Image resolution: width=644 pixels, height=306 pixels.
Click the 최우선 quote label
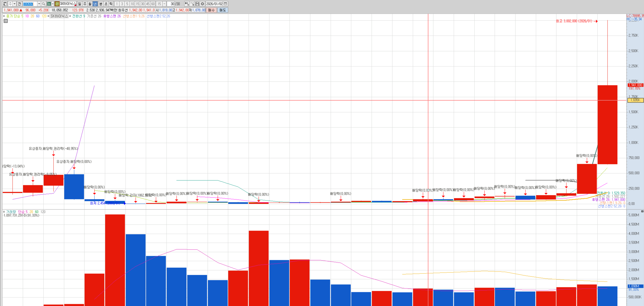tap(123, 10)
